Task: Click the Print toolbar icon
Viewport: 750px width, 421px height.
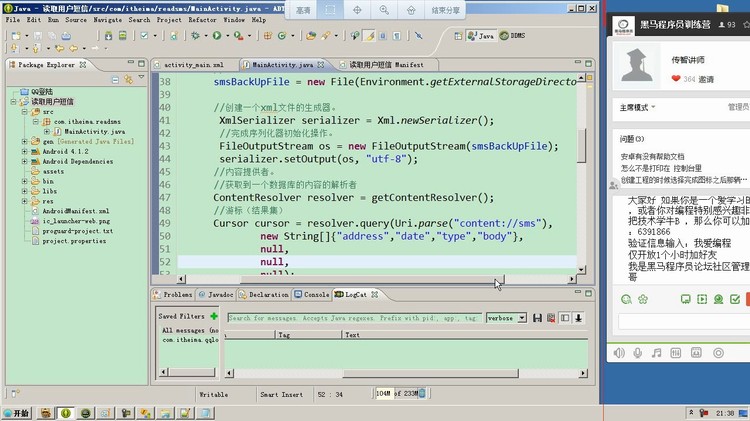Action: (66, 36)
